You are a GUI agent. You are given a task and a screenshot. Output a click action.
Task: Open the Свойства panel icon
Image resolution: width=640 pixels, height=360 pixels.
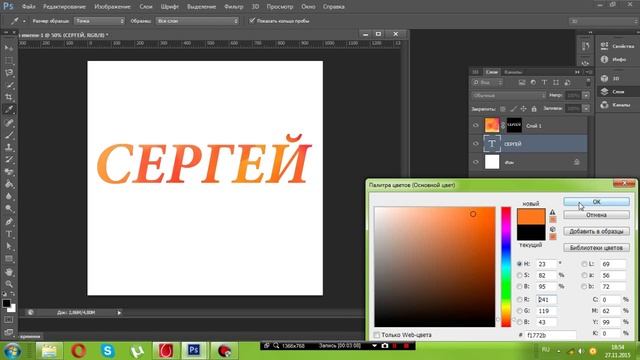(x=604, y=46)
